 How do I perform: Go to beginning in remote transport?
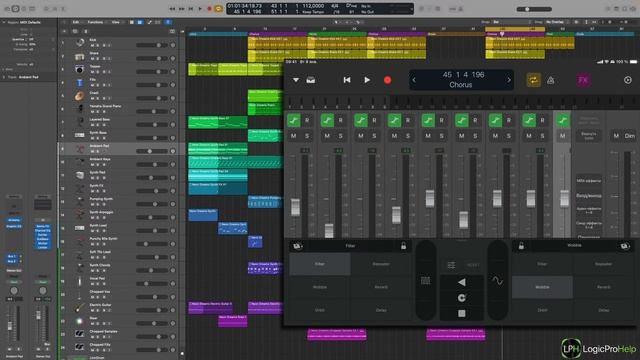tap(347, 80)
